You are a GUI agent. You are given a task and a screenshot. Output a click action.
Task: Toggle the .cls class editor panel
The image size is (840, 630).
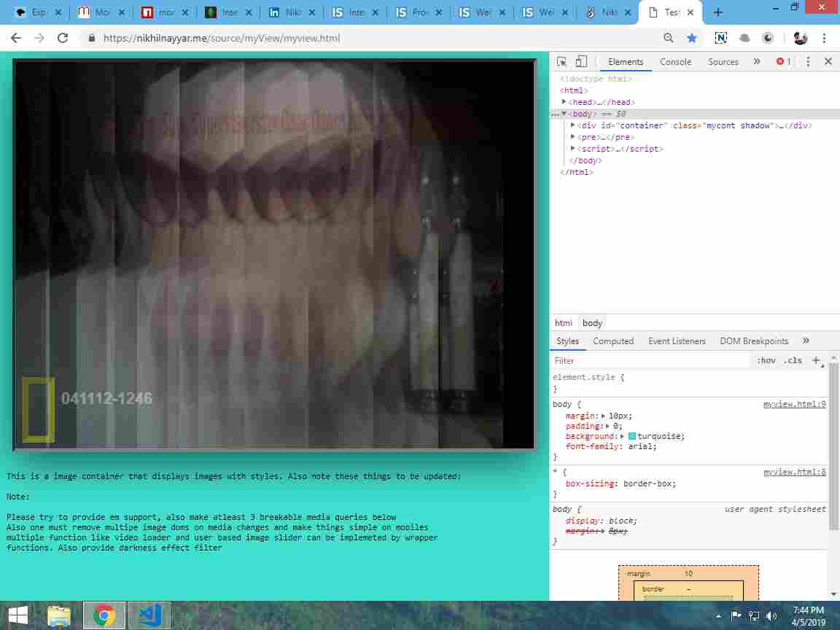pos(793,360)
